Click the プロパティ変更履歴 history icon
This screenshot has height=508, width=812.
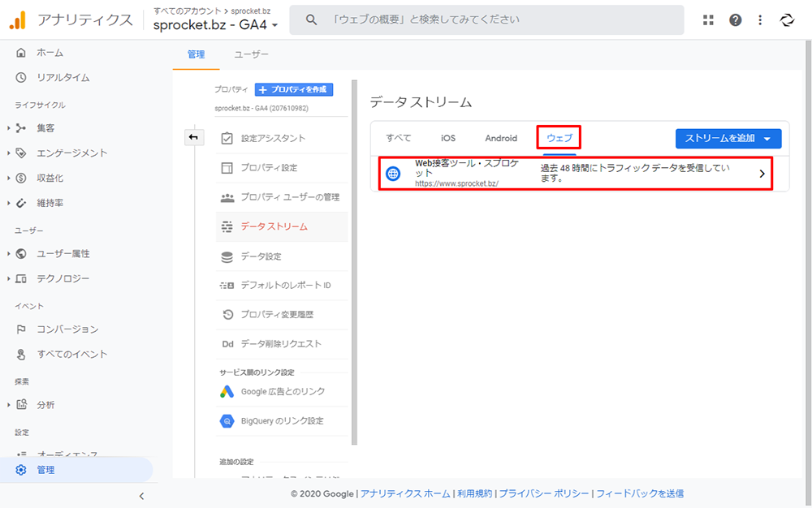228,315
